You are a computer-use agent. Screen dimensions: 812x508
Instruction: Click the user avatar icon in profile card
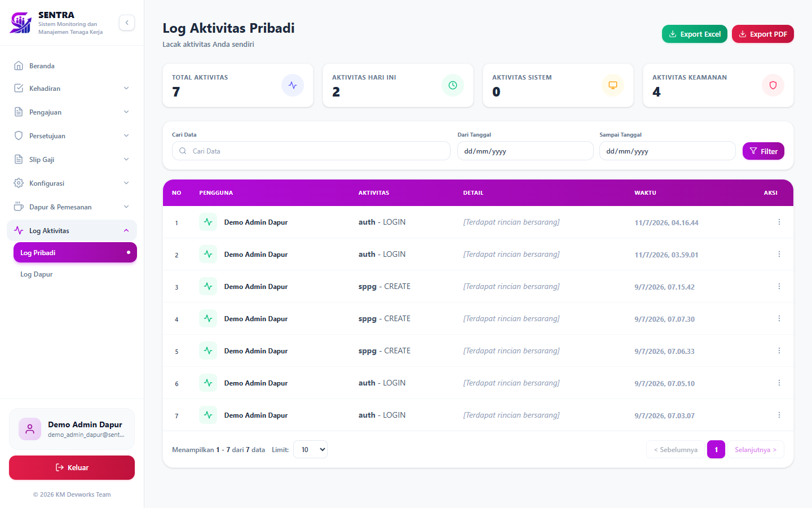click(30, 429)
